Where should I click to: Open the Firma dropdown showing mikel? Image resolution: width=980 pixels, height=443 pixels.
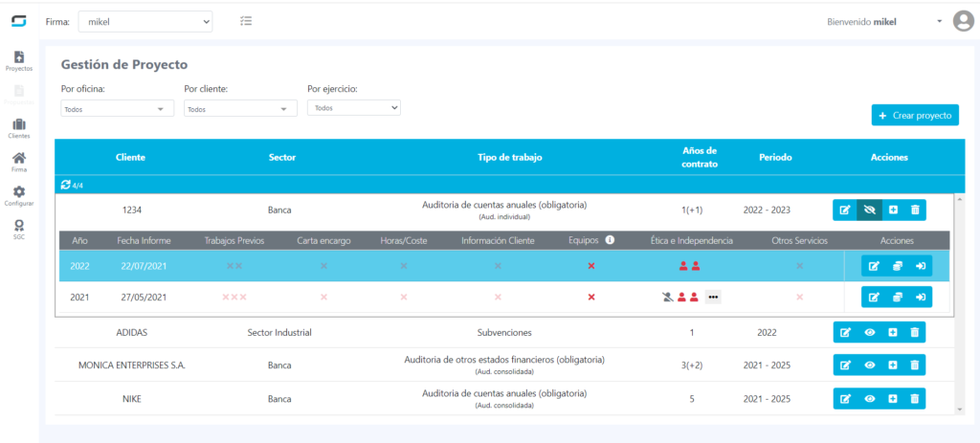pyautogui.click(x=145, y=22)
